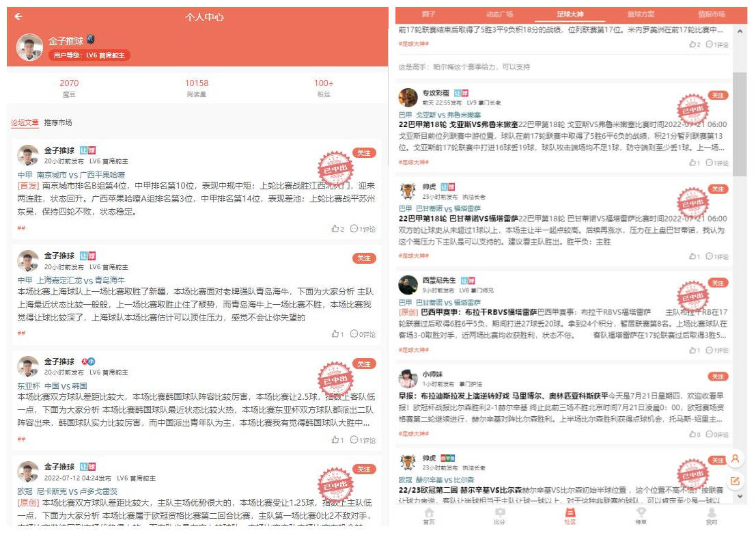The width and height of the screenshot is (756, 533).
Task: Open the 情报市场 tab
Action: point(712,14)
